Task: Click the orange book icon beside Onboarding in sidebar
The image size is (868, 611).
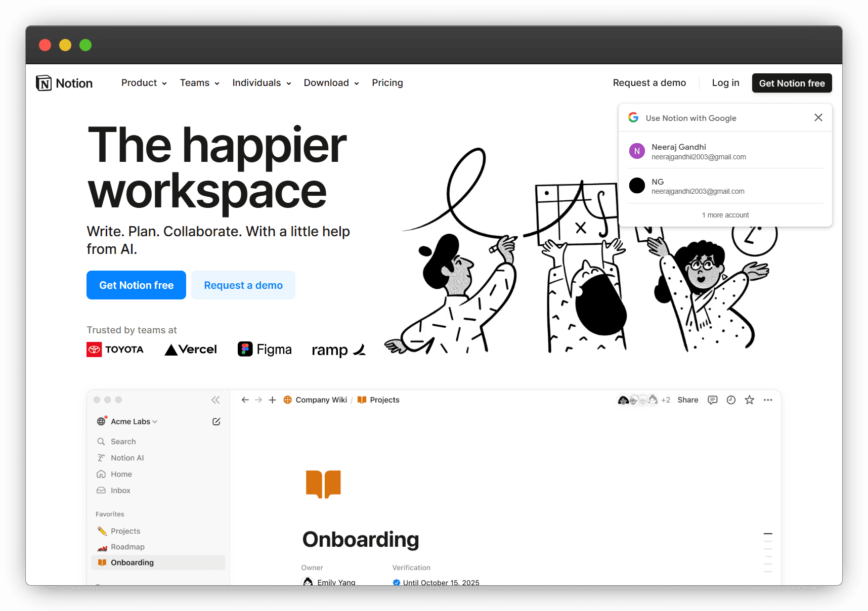Action: (x=102, y=562)
